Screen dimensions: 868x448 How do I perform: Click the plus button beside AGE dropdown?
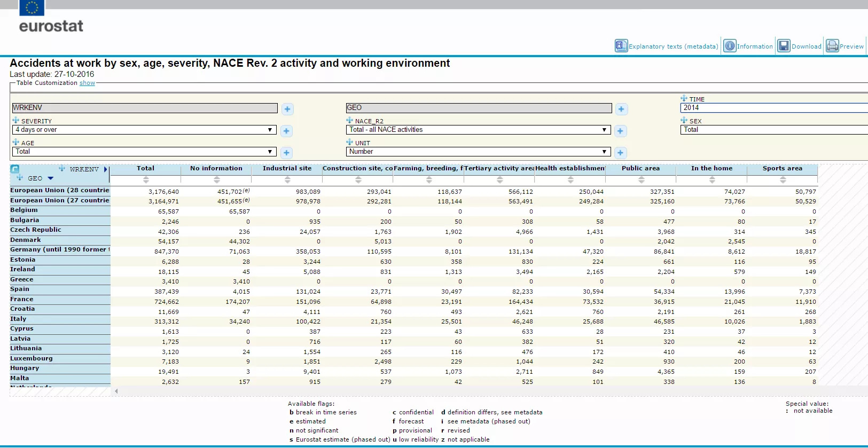286,153
